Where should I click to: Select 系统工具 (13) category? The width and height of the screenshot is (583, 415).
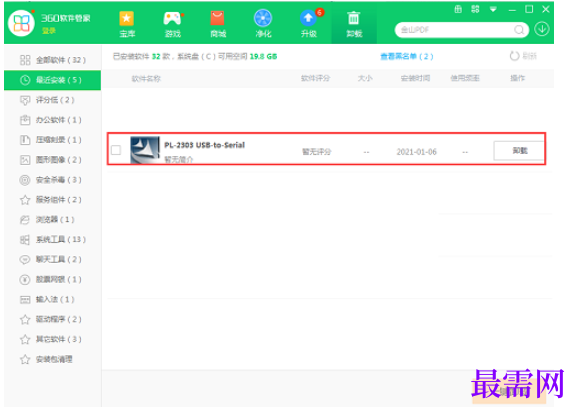click(52, 239)
